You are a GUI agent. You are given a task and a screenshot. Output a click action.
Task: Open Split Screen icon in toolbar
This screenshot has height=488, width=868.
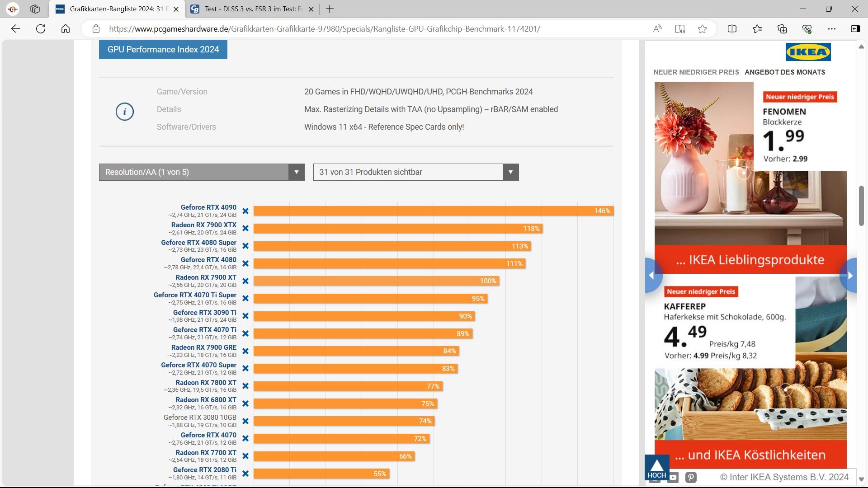point(732,29)
